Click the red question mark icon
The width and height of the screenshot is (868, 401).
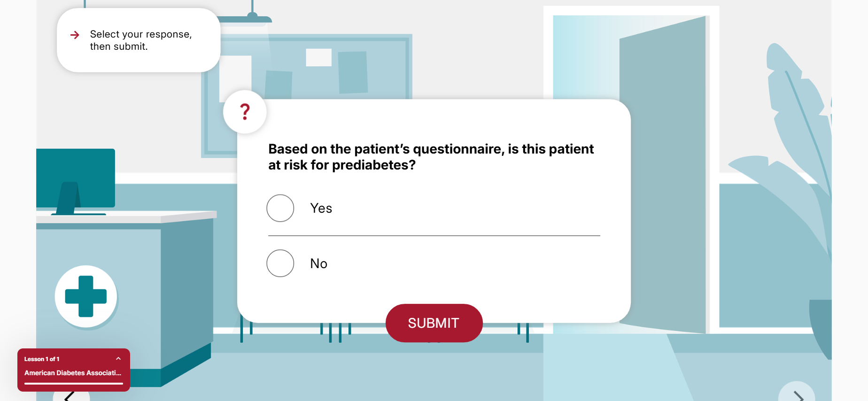(x=245, y=112)
